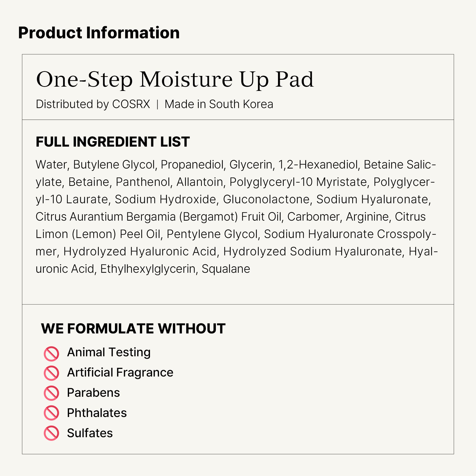Select the Parabens label
This screenshot has height=476, width=476.
pyautogui.click(x=93, y=392)
